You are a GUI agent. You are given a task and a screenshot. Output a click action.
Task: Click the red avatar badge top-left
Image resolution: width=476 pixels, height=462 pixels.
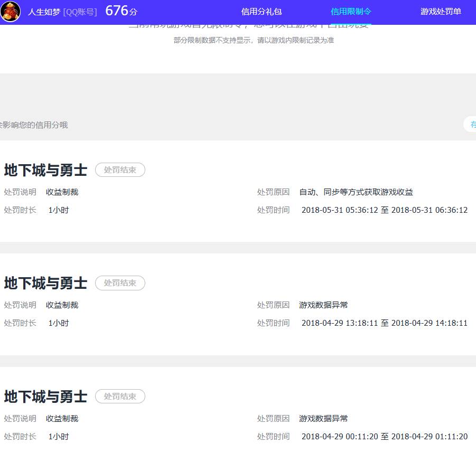[11, 11]
